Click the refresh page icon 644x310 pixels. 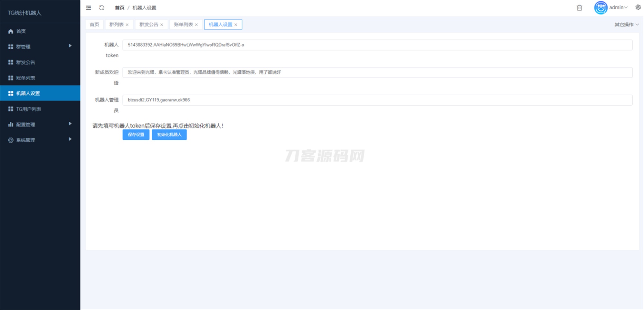pos(102,7)
